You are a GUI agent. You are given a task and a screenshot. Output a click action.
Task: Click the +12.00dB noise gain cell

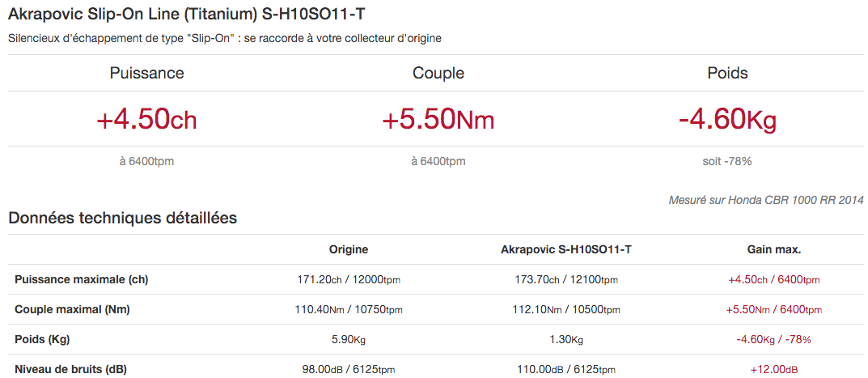pos(773,370)
